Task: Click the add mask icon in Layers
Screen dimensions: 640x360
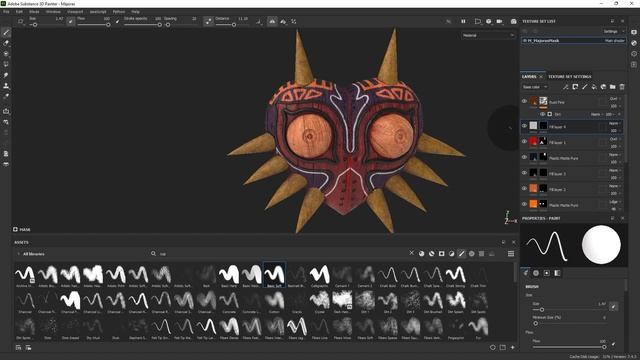Action: (575, 87)
